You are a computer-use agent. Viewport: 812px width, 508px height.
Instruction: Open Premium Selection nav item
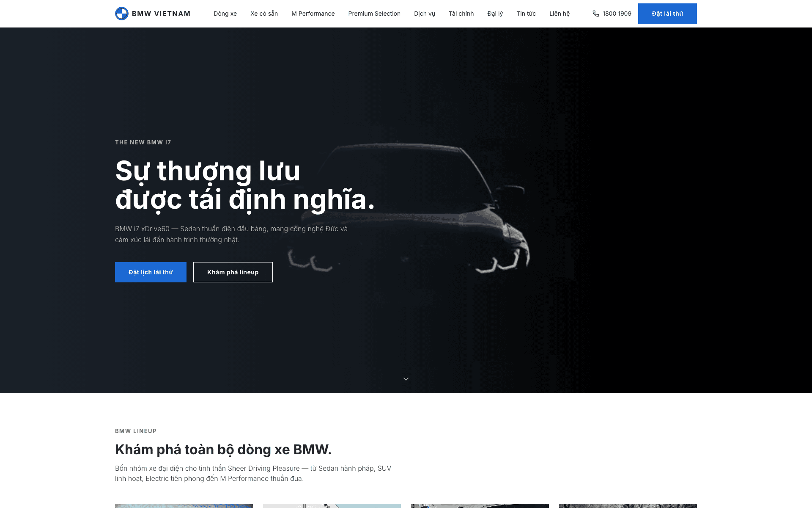pyautogui.click(x=374, y=14)
